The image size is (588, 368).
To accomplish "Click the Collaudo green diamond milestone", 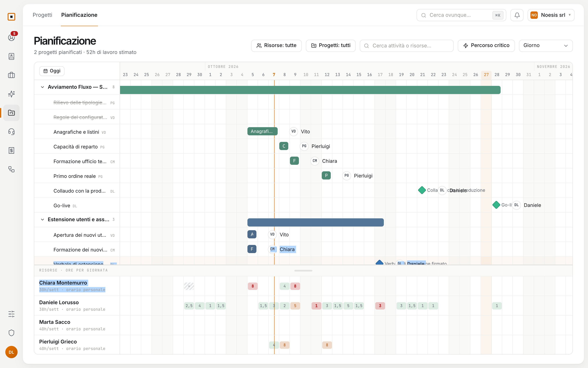I will [422, 190].
